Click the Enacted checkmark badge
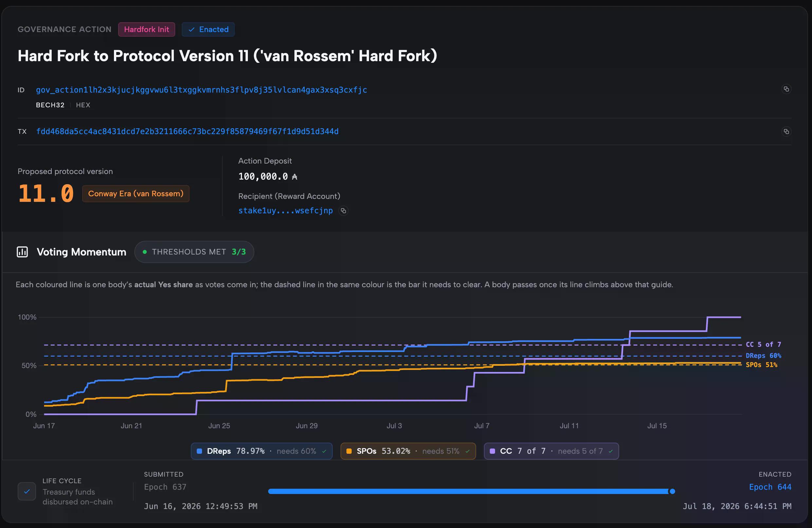Viewport: 812px width, 528px height. click(x=208, y=29)
